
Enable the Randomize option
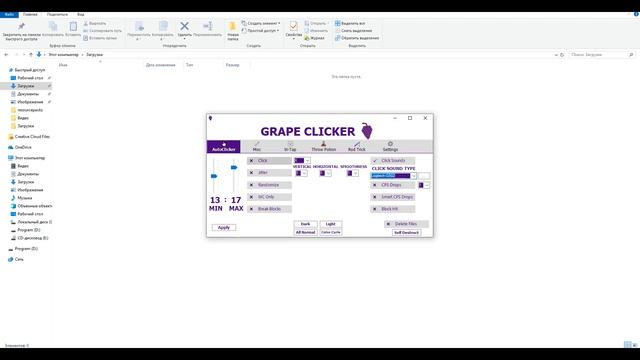pyautogui.click(x=269, y=185)
